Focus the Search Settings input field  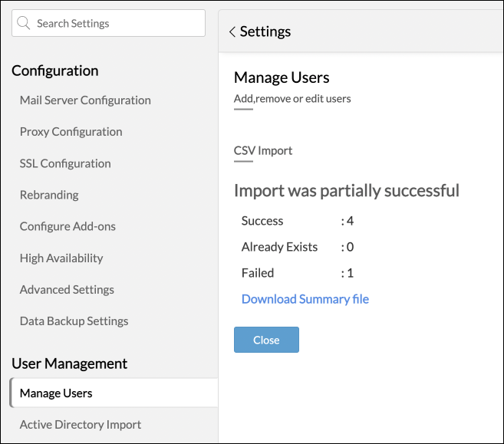point(115,24)
